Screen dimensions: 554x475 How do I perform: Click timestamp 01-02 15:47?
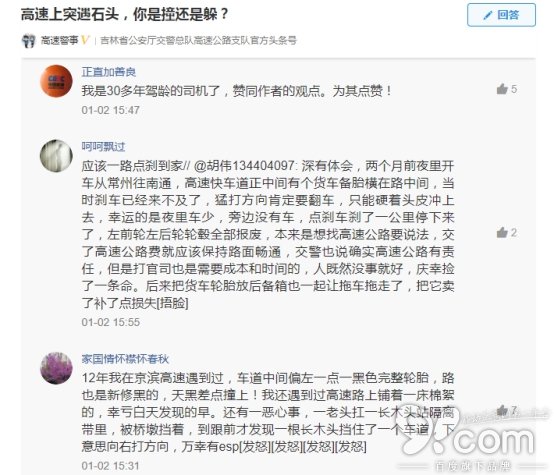[x=111, y=110]
